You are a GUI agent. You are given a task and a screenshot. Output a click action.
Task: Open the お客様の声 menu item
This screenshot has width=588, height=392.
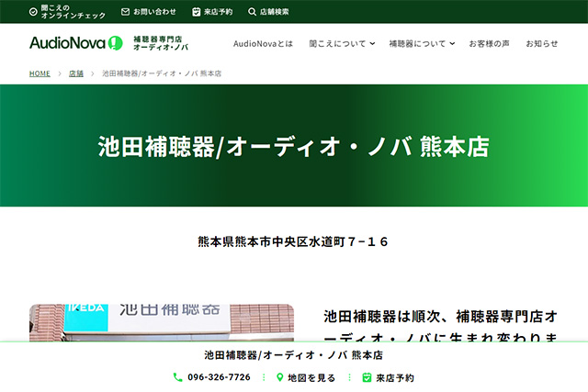pyautogui.click(x=489, y=43)
